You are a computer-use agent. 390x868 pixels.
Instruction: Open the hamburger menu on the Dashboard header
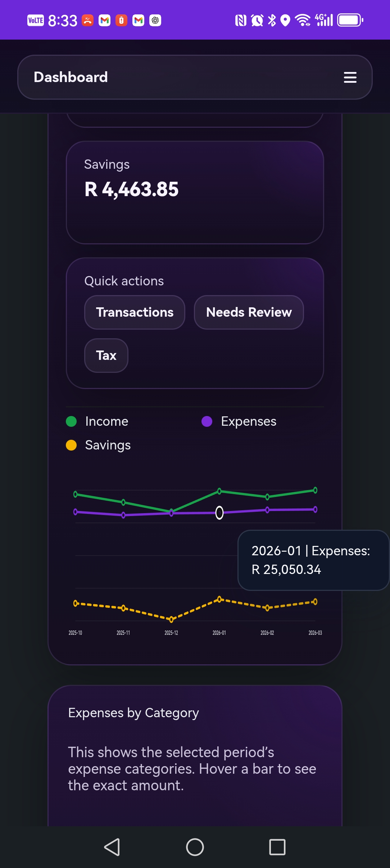pos(350,77)
